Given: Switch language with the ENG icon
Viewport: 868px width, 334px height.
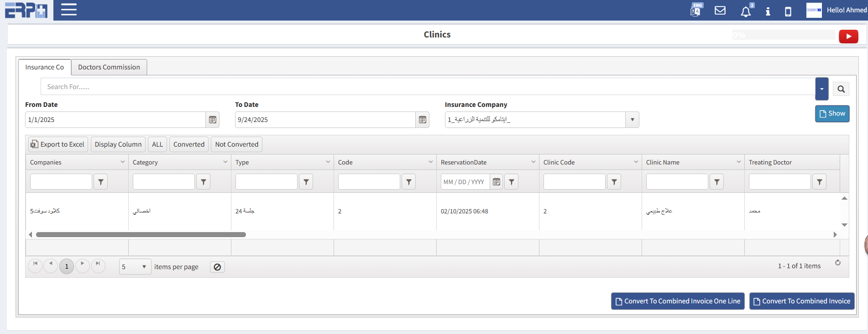Looking at the screenshot, I should click(x=695, y=10).
